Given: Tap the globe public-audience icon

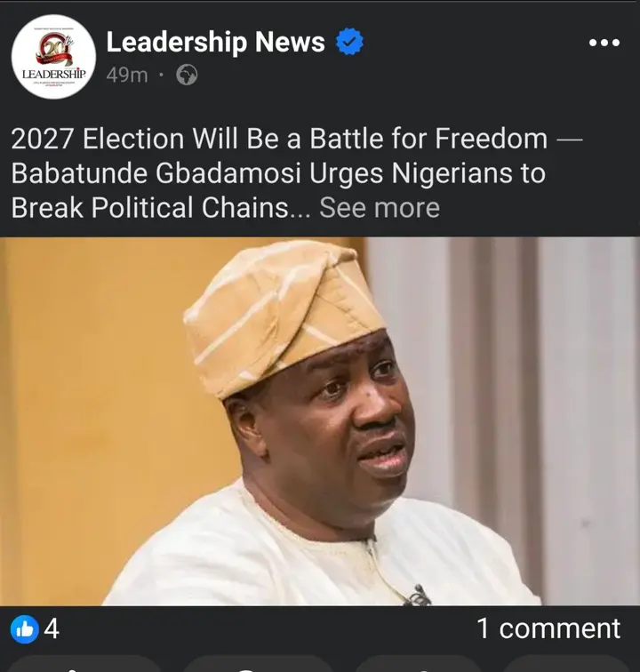Looking at the screenshot, I should tap(187, 76).
